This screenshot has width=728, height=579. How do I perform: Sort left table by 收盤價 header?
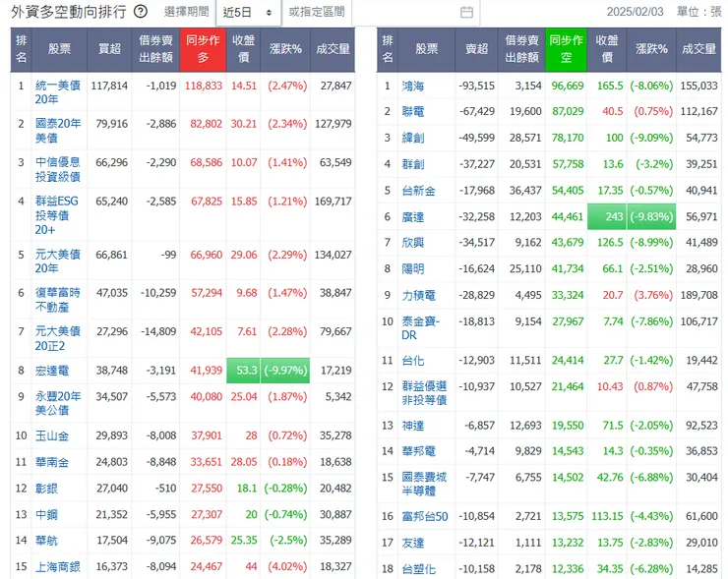click(x=243, y=49)
